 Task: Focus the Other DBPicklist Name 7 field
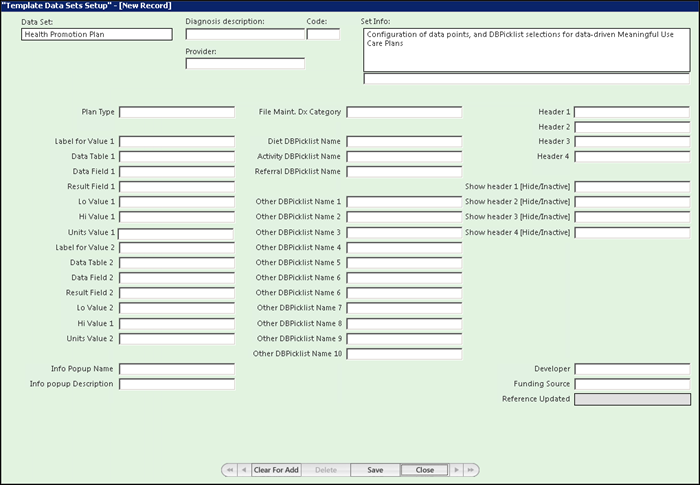pos(404,308)
